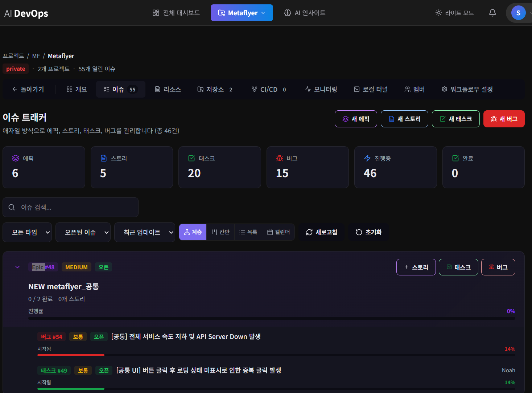
Task: Click 새 스토리 button
Action: [404, 119]
